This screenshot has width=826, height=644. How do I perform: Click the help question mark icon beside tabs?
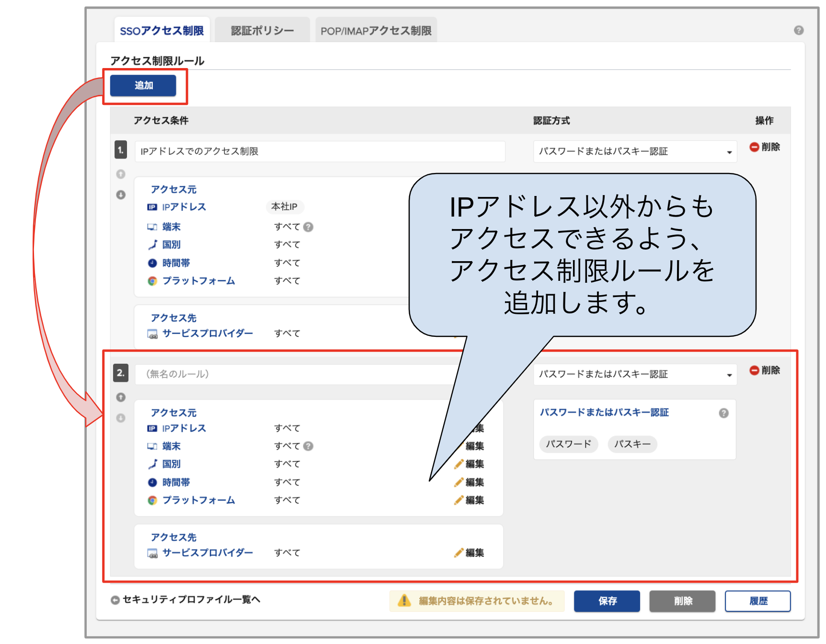[798, 30]
